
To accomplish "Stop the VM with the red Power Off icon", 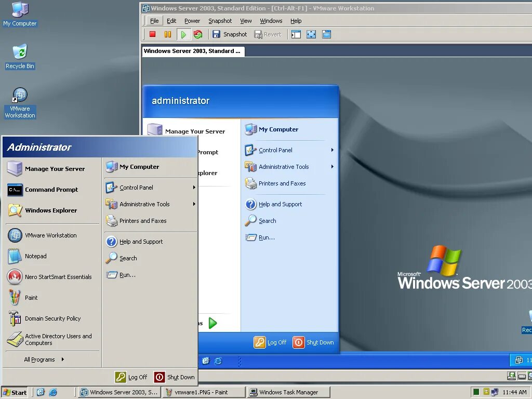I will tap(152, 34).
